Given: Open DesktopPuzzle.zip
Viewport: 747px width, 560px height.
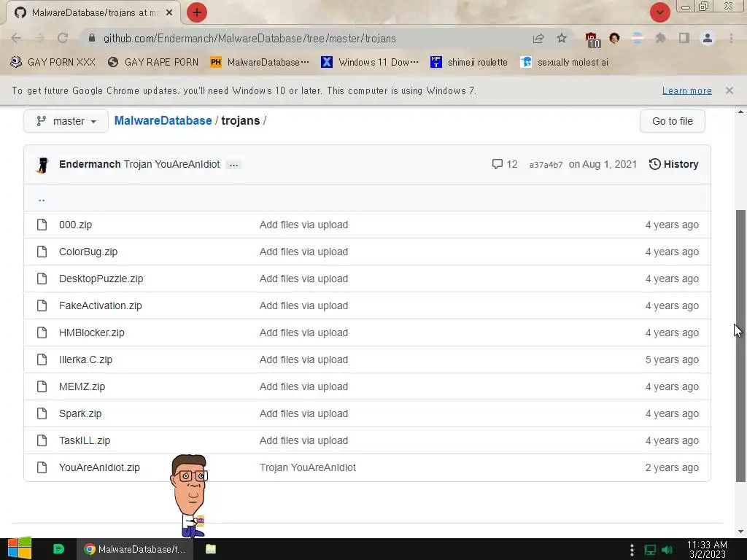Looking at the screenshot, I should coord(101,279).
